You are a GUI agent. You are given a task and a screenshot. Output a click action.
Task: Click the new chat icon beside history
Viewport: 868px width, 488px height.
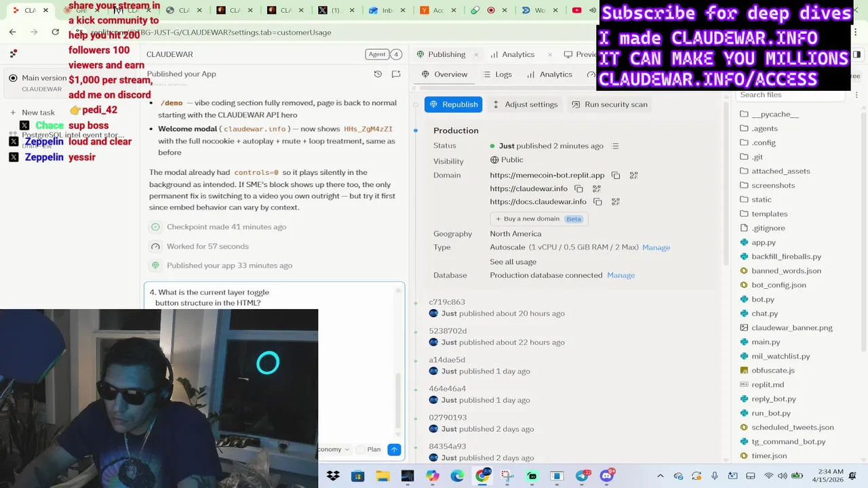pyautogui.click(x=396, y=74)
